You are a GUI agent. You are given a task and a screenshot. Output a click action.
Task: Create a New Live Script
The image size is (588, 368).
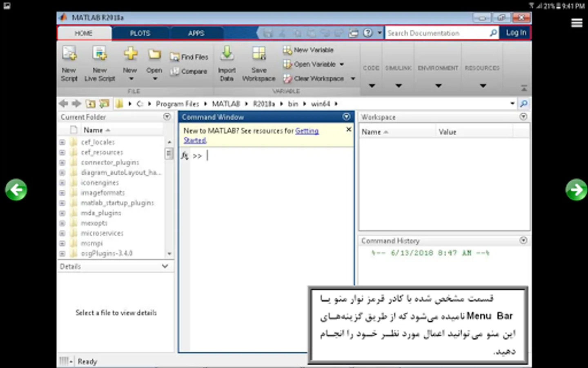click(x=100, y=63)
